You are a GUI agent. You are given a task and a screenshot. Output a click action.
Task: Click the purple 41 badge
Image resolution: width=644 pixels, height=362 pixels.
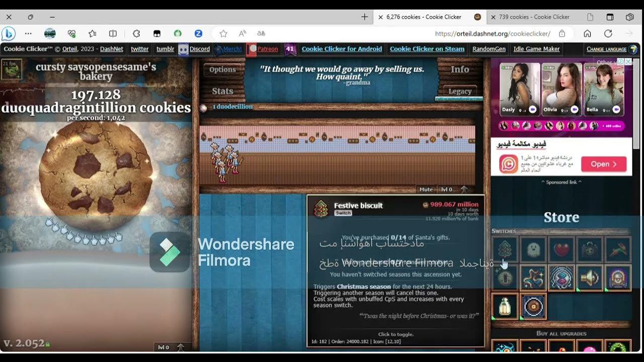tap(289, 49)
